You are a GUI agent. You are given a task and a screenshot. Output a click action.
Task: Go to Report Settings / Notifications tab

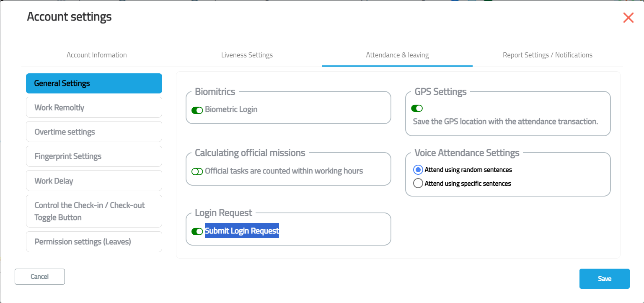coord(547,55)
